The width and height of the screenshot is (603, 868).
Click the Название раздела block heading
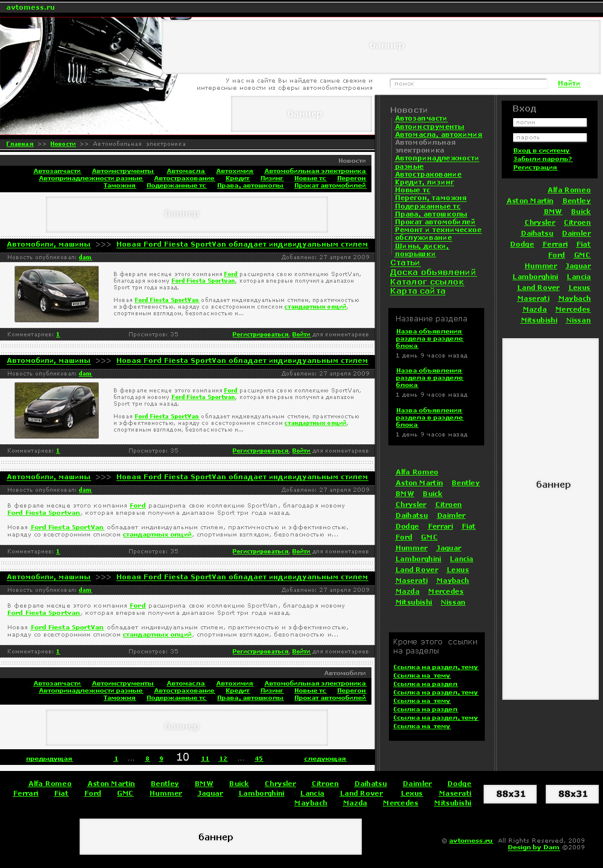(x=431, y=319)
